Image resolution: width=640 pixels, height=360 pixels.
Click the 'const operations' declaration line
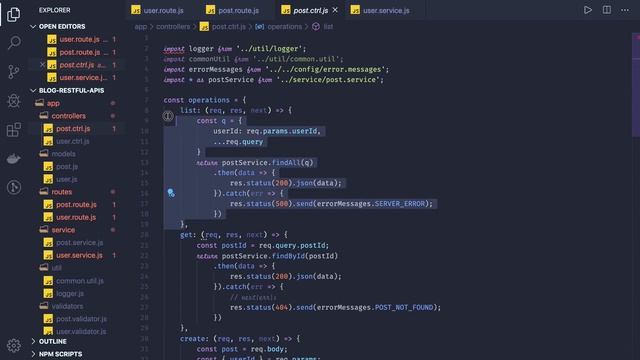coord(205,100)
